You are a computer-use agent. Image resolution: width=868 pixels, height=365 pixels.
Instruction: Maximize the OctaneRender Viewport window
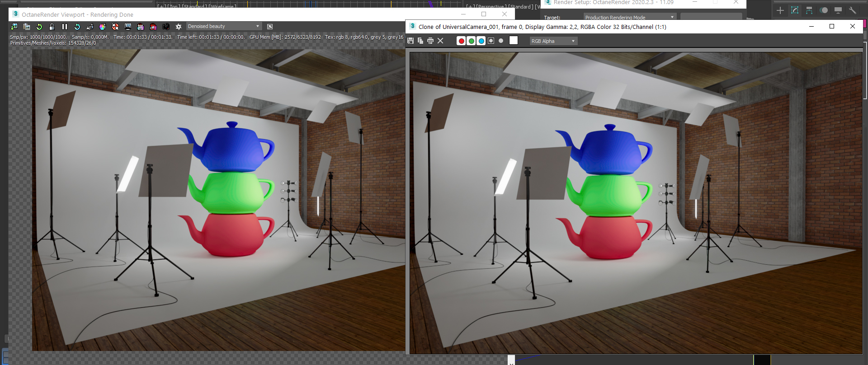pos(484,14)
